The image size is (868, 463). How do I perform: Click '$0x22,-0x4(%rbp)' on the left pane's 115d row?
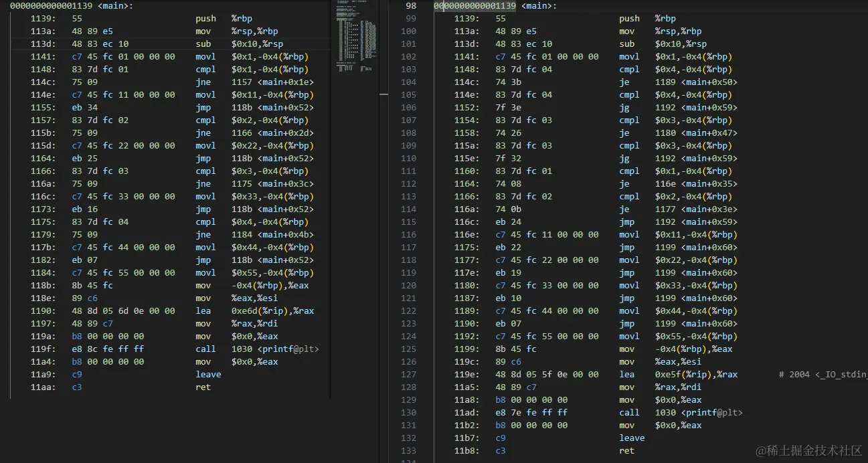point(272,146)
